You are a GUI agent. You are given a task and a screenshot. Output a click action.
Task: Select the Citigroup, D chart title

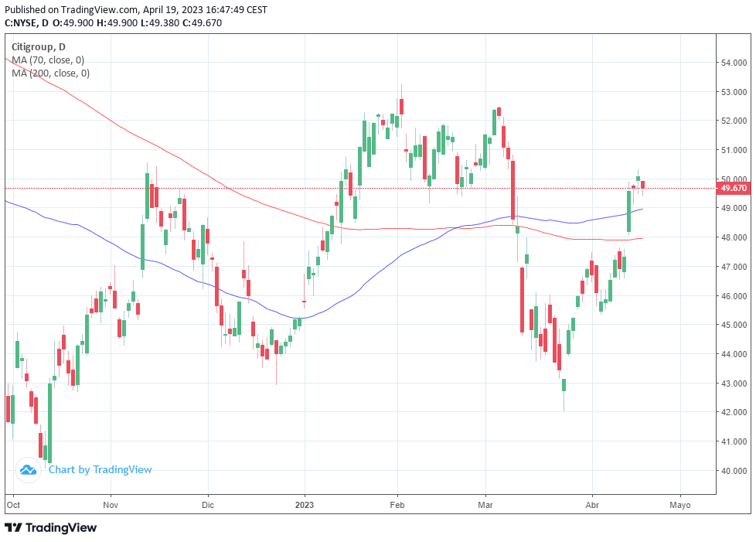39,46
